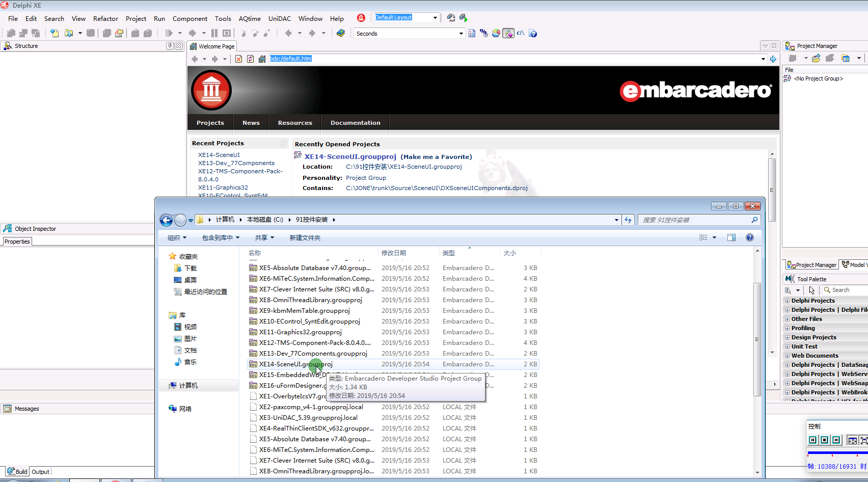868x482 pixels.
Task: Click the AQtime pie chart icon
Action: coord(496,33)
